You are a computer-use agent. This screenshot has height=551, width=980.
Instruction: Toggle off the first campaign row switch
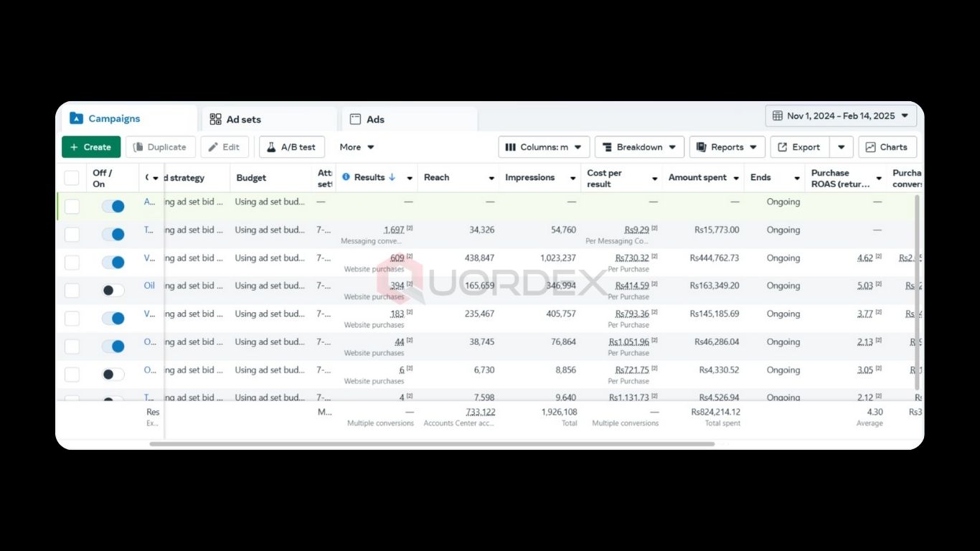(x=113, y=207)
